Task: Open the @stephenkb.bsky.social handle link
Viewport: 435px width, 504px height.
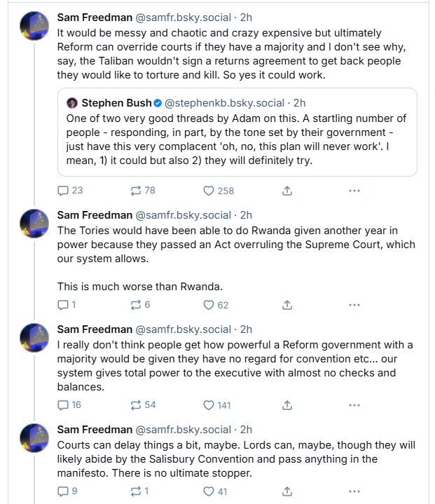Action: 224,103
